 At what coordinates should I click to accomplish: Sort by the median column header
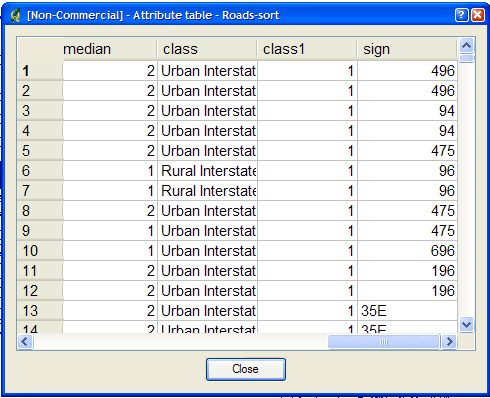[110, 49]
